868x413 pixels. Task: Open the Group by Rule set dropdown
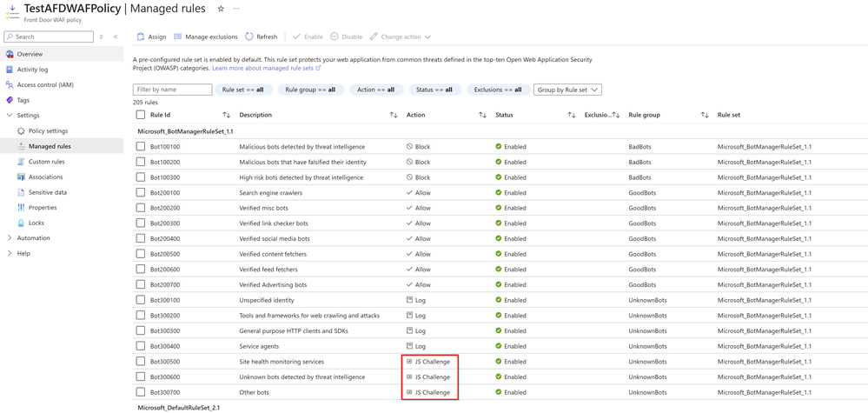click(x=567, y=90)
